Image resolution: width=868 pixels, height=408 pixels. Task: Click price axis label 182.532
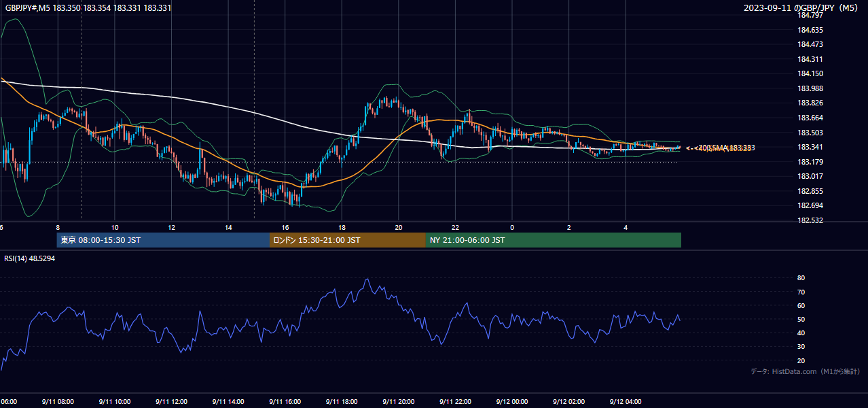[810, 220]
